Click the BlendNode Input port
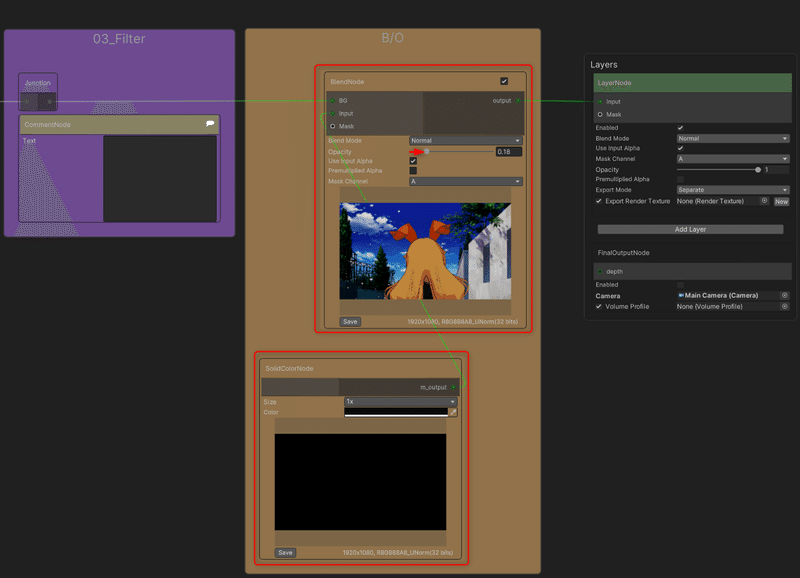The width and height of the screenshot is (800, 578). 333,113
